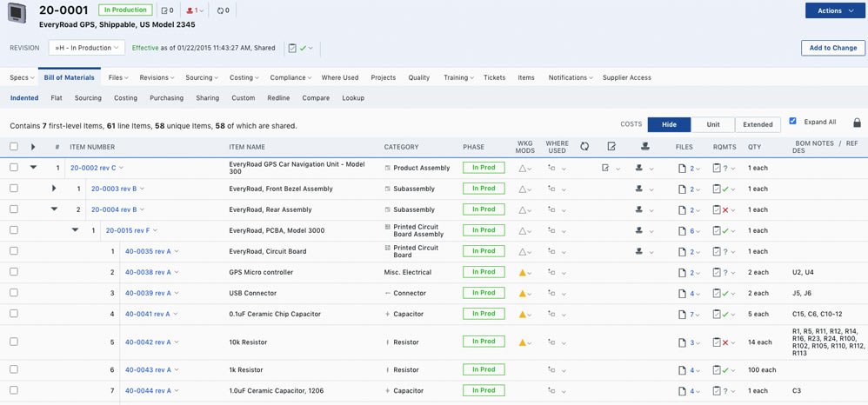Open the 40-0039 rev A item link
Viewport: 868px width, 405px height.
pyautogui.click(x=148, y=293)
